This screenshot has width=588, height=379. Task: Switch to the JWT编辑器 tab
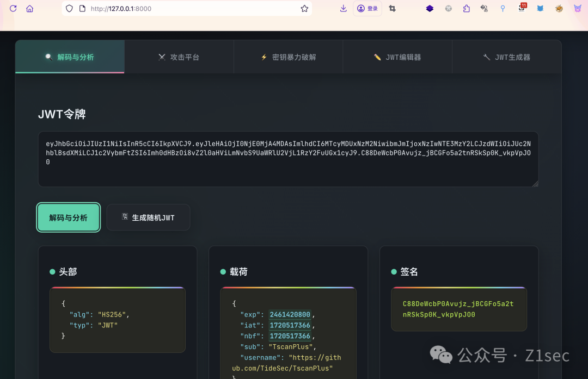(397, 57)
